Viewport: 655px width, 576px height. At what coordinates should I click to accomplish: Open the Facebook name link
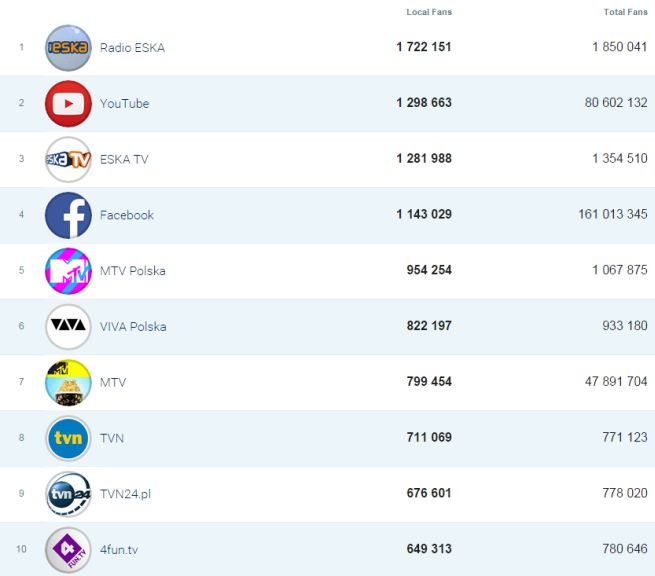[127, 215]
